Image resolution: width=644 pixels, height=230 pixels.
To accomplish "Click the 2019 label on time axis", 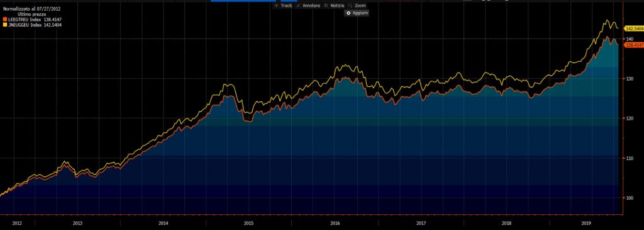I will coord(587,223).
